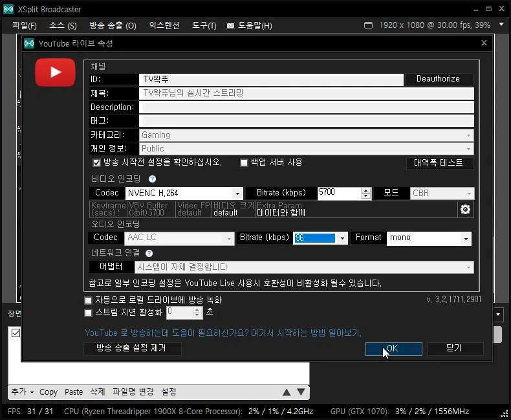Enable automatic local drive recording checkbox
The height and width of the screenshot is (420, 511).
pyautogui.click(x=88, y=300)
